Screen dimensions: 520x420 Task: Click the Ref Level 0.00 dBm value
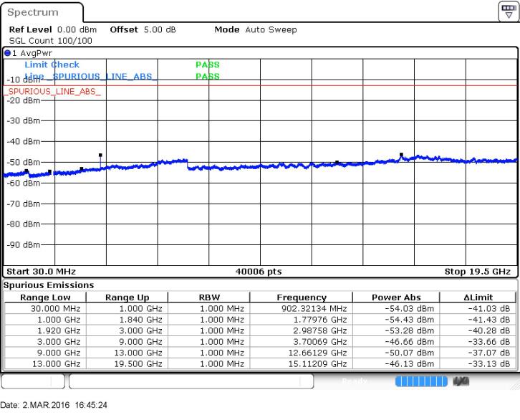pyautogui.click(x=77, y=29)
